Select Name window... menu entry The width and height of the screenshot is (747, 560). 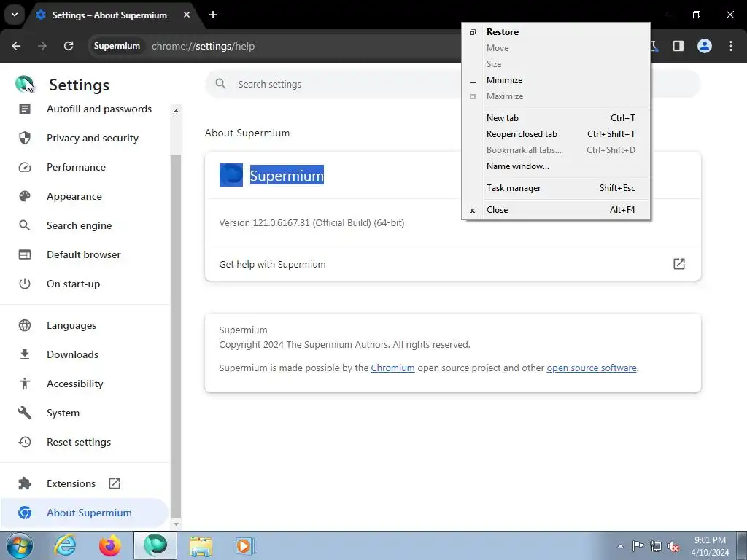pyautogui.click(x=556, y=166)
